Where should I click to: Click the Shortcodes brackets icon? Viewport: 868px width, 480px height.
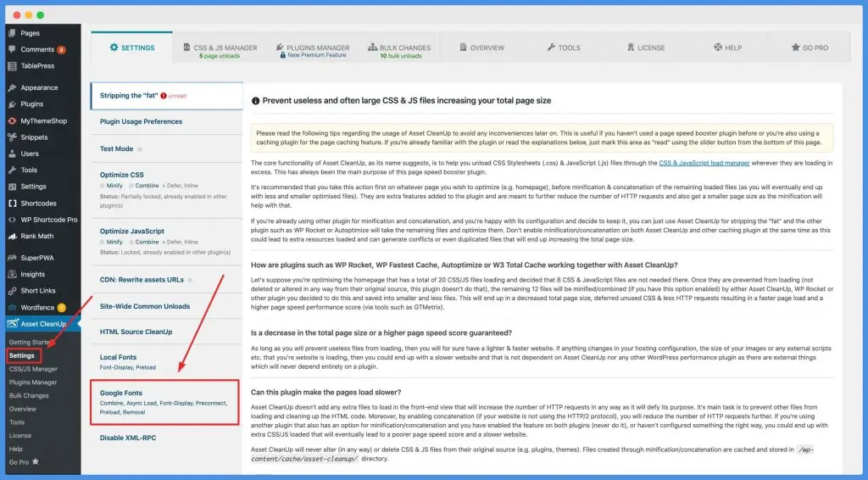12,204
